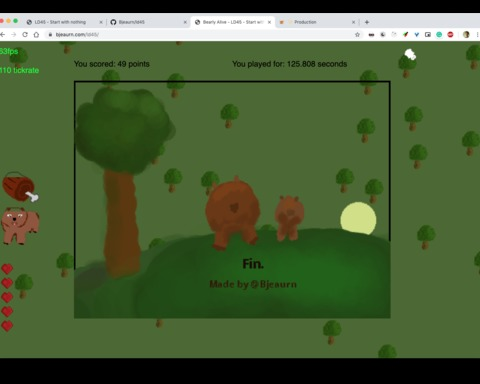Click the white sound icon in game
Viewport: 480px width, 384px height.
[x=410, y=54]
